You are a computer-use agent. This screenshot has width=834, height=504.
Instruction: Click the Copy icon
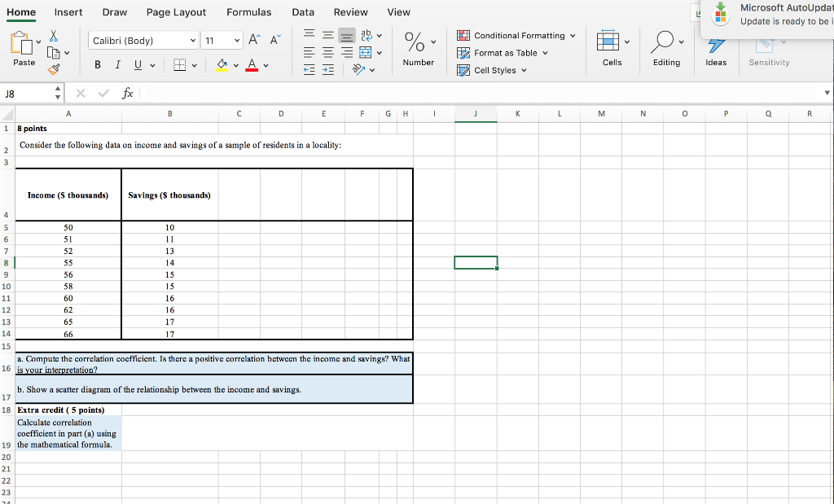click(54, 51)
